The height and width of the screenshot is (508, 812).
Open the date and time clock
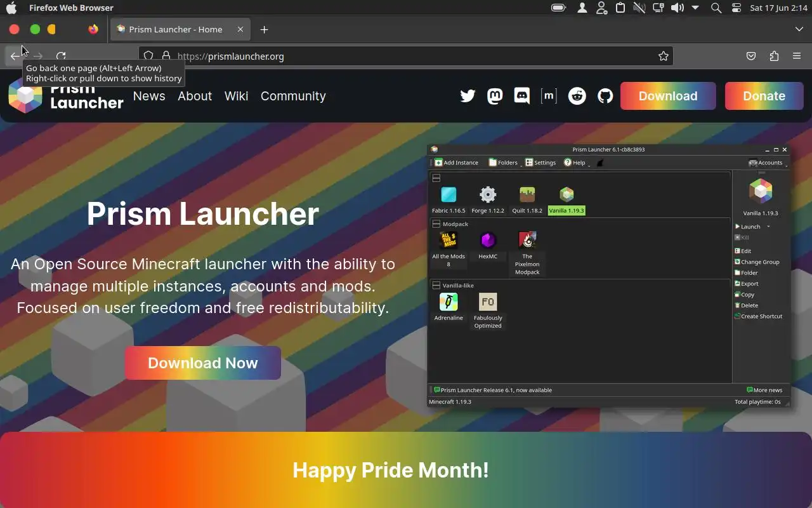pyautogui.click(x=778, y=8)
